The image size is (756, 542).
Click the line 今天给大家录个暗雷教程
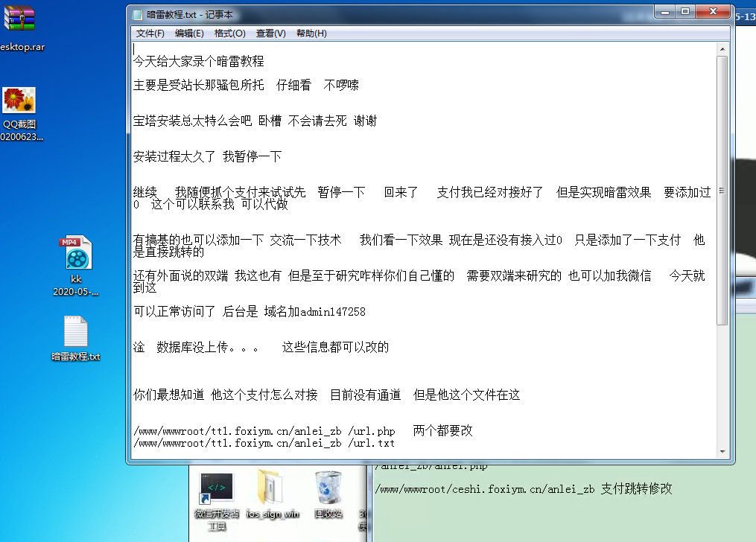[x=199, y=61]
